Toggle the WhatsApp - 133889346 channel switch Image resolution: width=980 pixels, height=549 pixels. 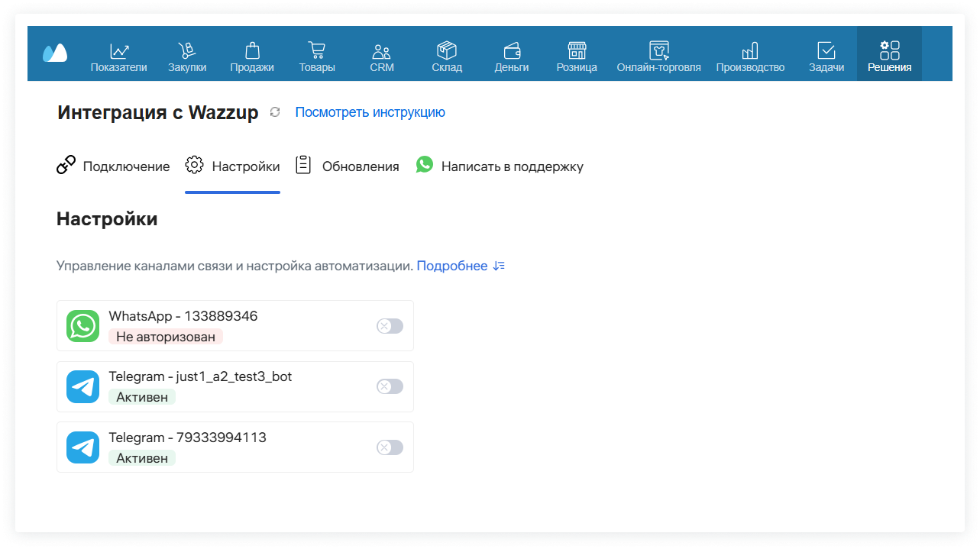(390, 326)
